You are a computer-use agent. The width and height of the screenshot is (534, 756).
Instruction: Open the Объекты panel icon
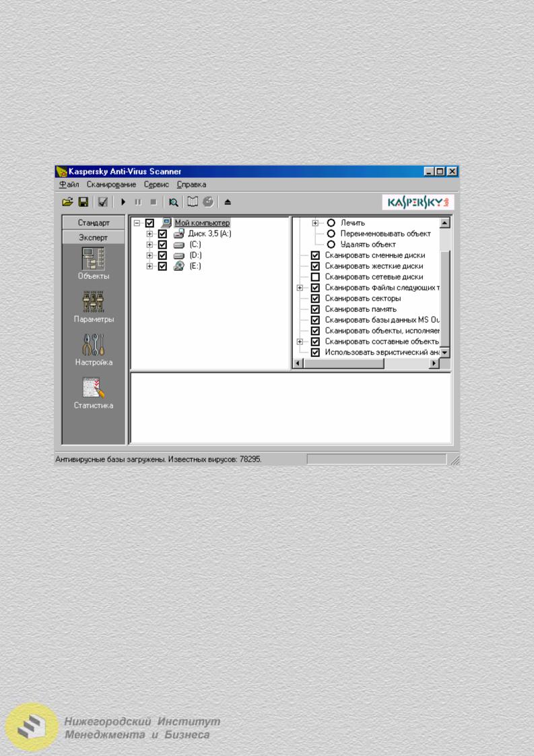[94, 259]
